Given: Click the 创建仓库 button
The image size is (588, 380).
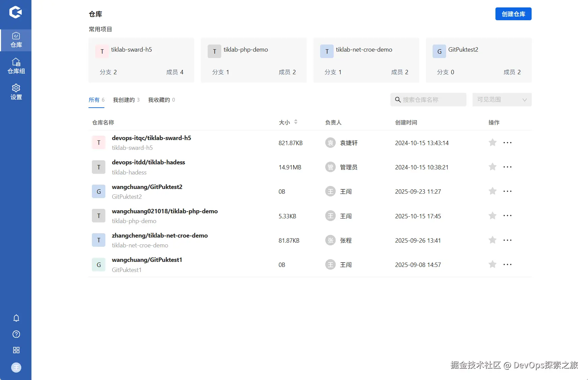Looking at the screenshot, I should [513, 14].
